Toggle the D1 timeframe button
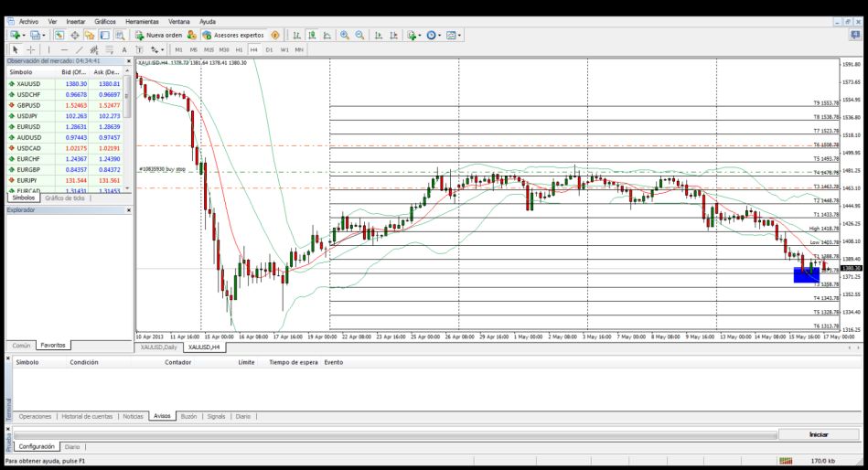This screenshot has width=868, height=470. click(269, 49)
